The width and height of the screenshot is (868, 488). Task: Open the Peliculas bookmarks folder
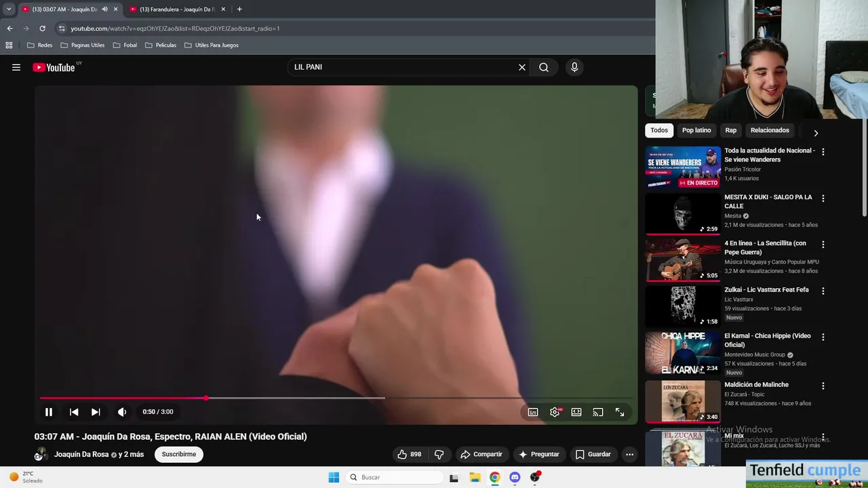click(x=161, y=45)
